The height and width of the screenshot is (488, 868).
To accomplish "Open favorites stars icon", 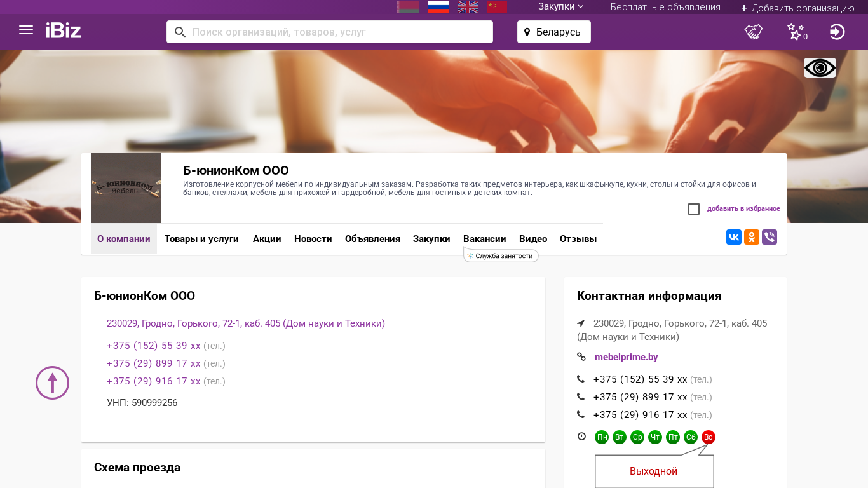I will pyautogui.click(x=796, y=32).
